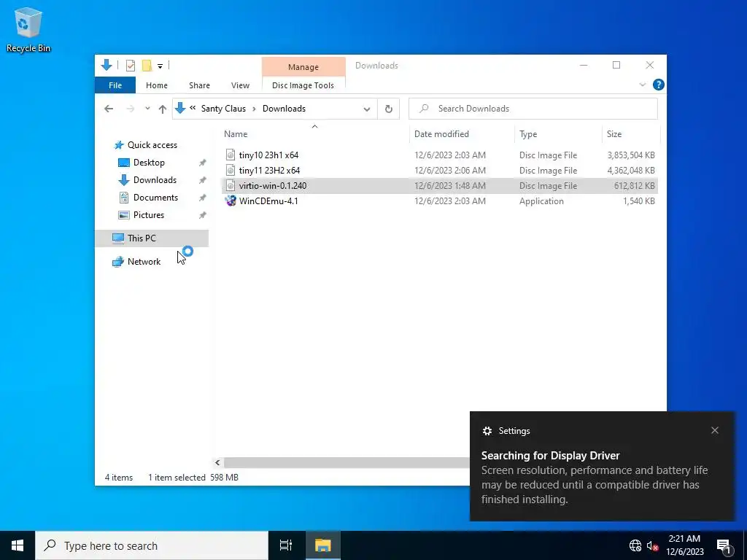Screen dimensions: 747x560
Task: Click the New folder icon in title bar
Action: (147, 66)
